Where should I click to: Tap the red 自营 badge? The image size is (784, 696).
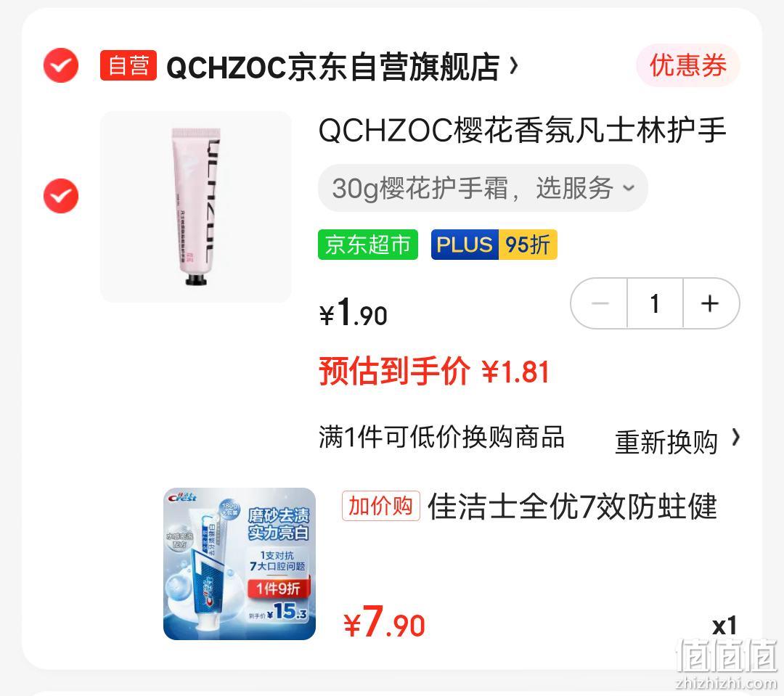click(x=128, y=65)
